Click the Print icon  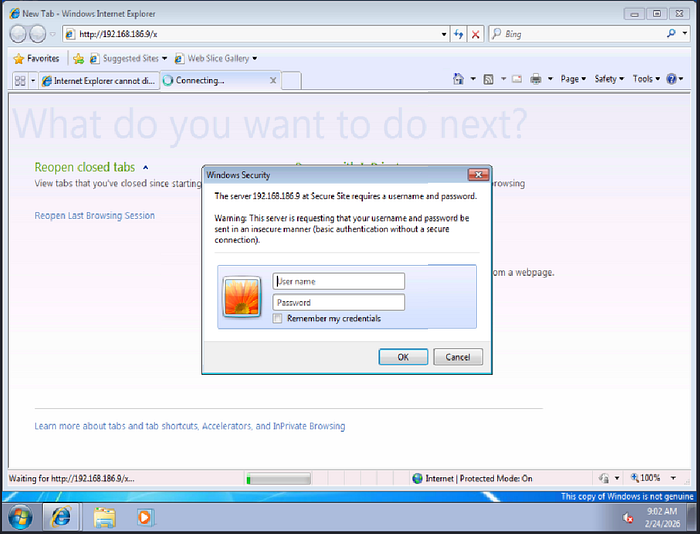[536, 79]
